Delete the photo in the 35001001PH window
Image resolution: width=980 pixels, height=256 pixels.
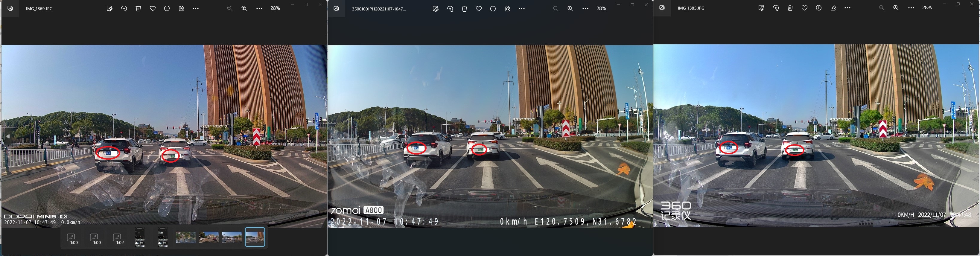[465, 8]
